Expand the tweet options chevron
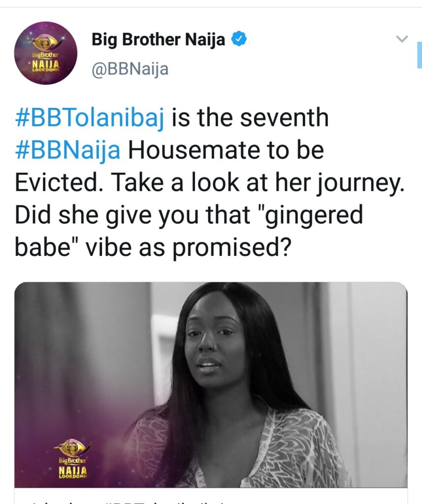 402,39
